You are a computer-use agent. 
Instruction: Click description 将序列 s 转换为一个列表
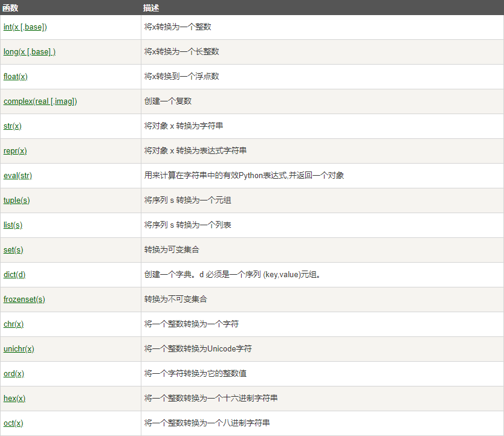[x=188, y=225]
